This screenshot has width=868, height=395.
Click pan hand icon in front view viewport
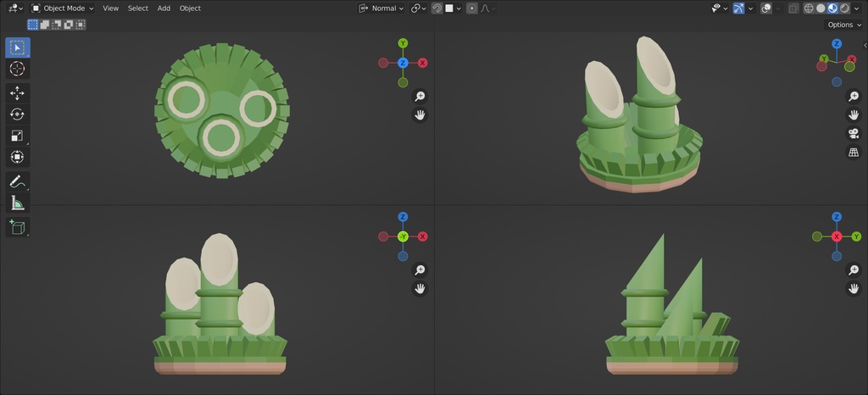tap(420, 289)
